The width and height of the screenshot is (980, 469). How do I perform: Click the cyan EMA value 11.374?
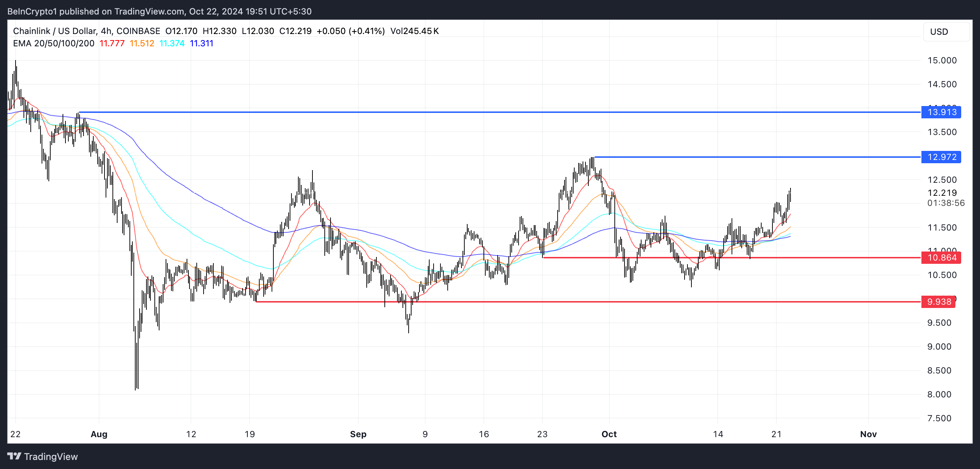pos(172,43)
